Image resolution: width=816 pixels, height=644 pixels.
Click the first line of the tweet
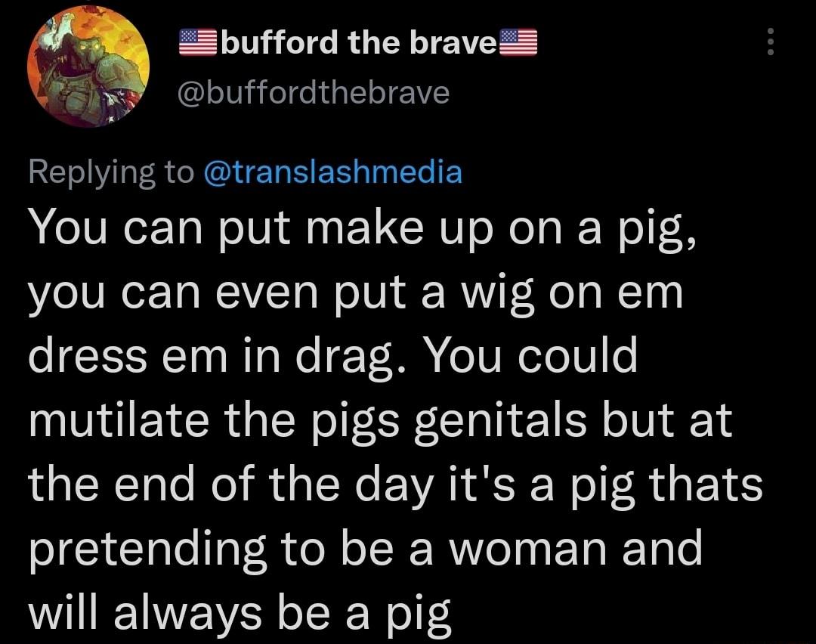pyautogui.click(x=363, y=228)
